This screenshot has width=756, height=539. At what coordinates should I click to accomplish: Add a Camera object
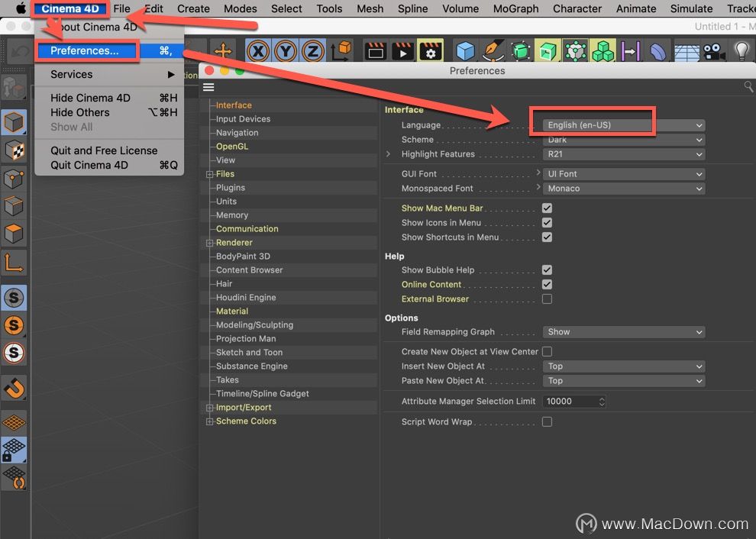pyautogui.click(x=714, y=51)
